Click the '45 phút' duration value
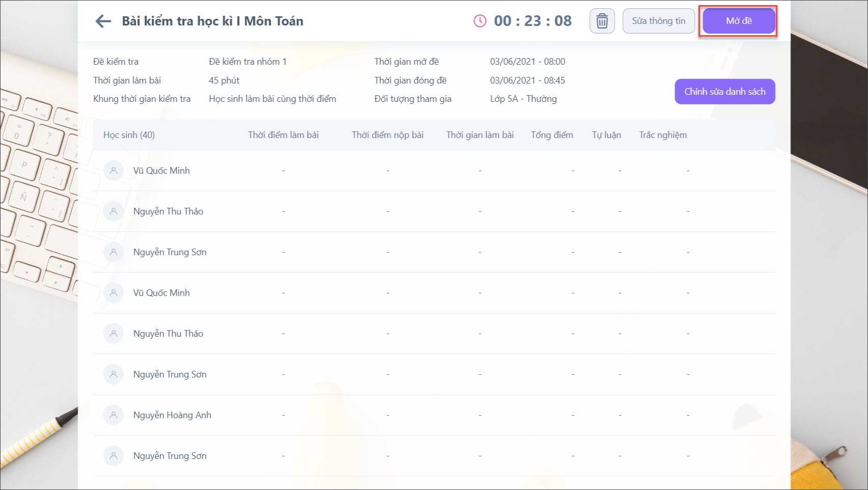 (224, 80)
